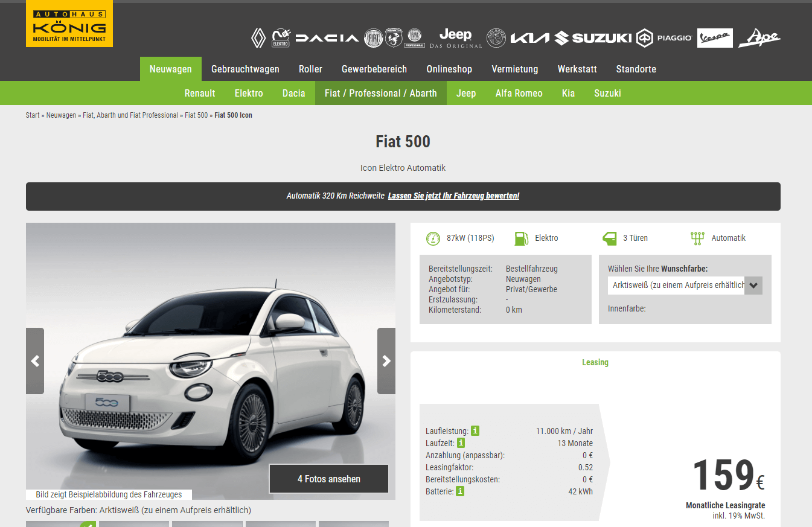Click the round Fiat brand logo

coord(374,38)
